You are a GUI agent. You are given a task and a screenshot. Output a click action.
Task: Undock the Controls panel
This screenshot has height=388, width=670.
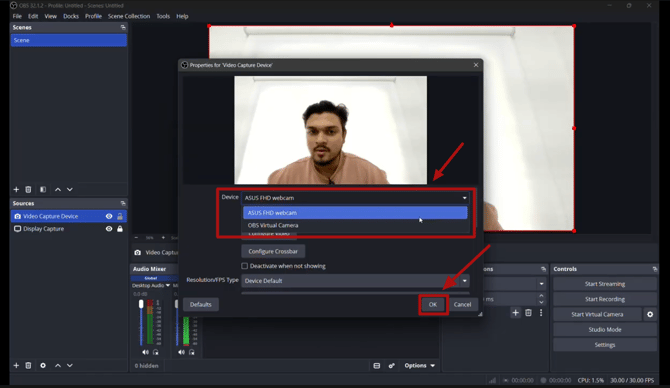pos(655,269)
